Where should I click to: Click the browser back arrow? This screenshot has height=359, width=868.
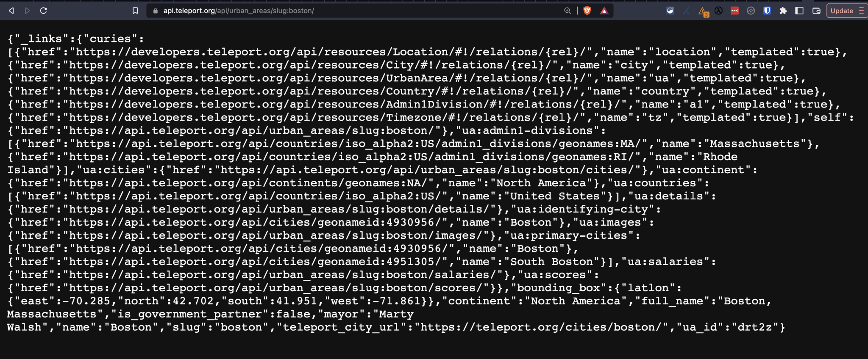11,11
